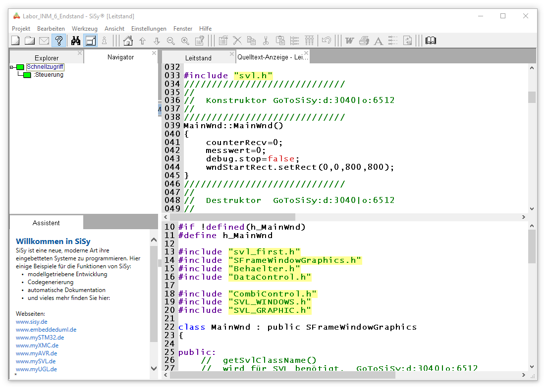Collapse the Schnellzugriff tree node

pos(11,67)
